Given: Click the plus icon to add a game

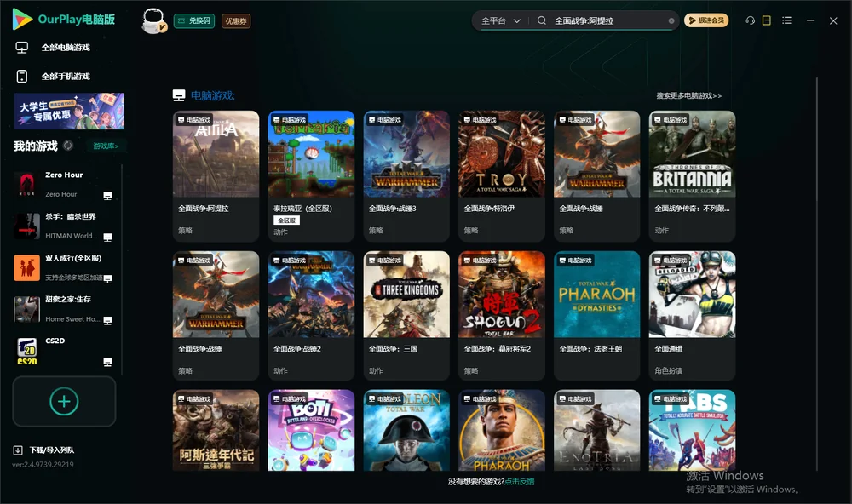Looking at the screenshot, I should (x=64, y=401).
